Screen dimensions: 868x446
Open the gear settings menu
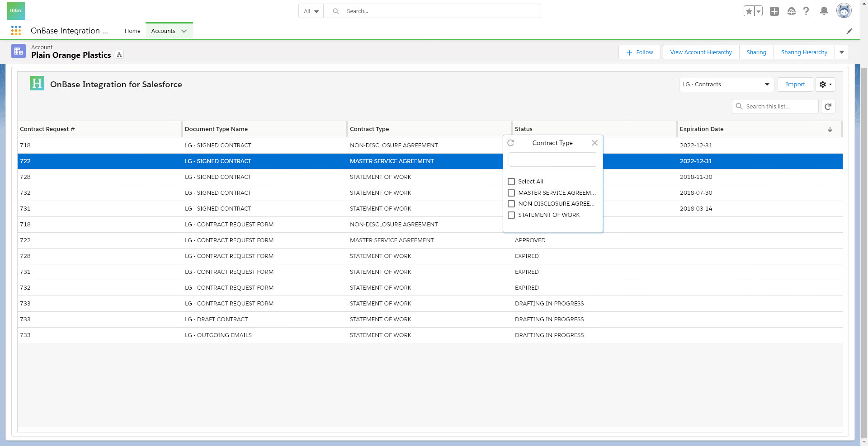(826, 85)
